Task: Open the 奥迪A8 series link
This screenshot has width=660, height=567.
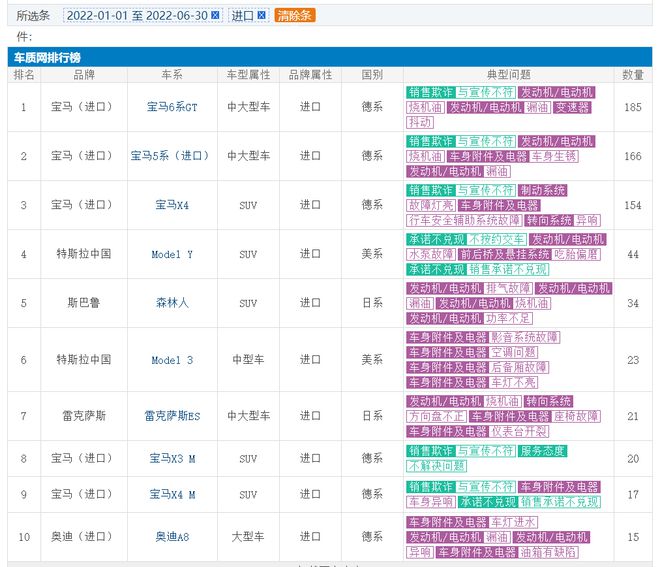Action: [172, 537]
